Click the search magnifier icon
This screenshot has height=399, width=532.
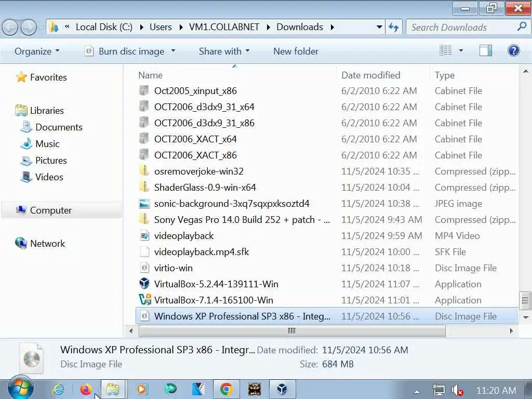click(x=522, y=26)
